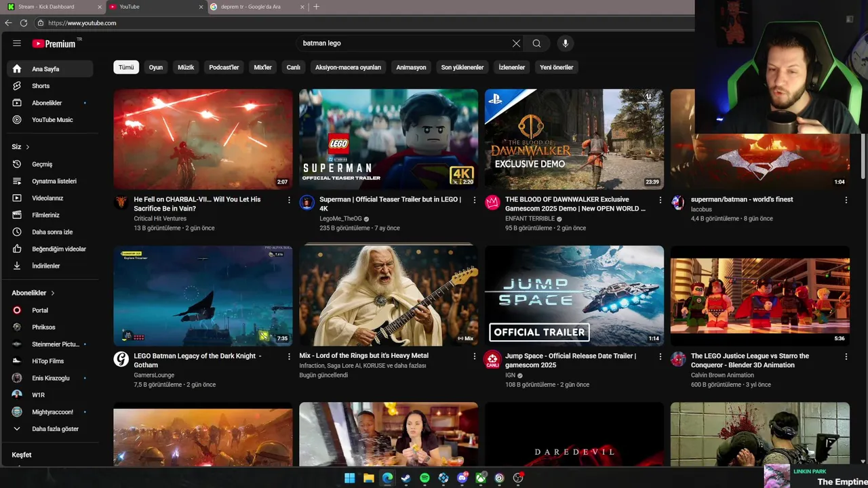
Task: Reload the page with refresh button
Action: pos(24,23)
